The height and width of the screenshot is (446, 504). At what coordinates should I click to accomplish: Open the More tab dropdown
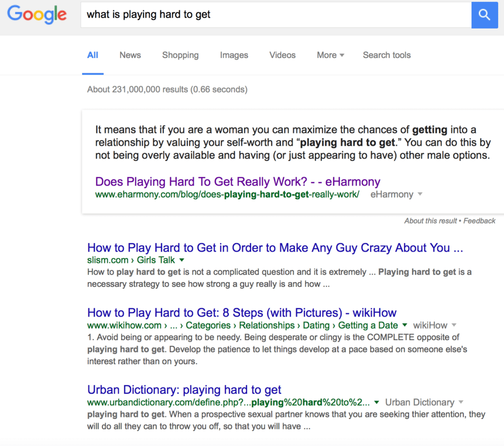(330, 55)
